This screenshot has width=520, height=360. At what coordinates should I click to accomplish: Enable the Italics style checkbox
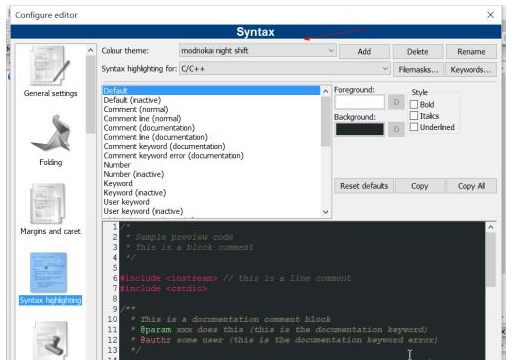coord(414,116)
